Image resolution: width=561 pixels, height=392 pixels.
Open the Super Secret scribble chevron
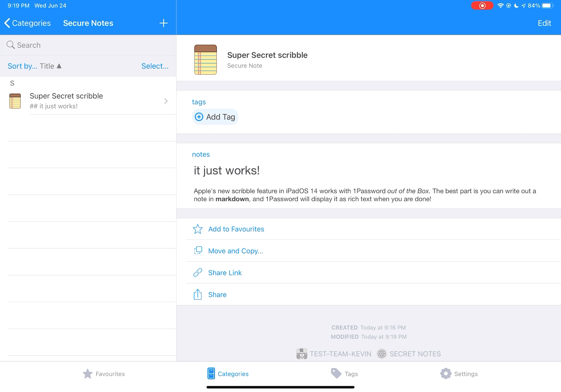pos(166,101)
